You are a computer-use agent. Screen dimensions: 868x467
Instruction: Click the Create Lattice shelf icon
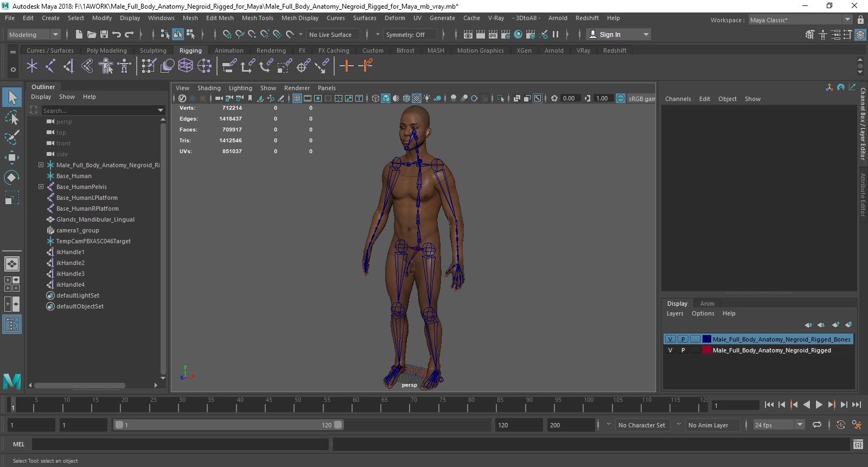coord(186,66)
